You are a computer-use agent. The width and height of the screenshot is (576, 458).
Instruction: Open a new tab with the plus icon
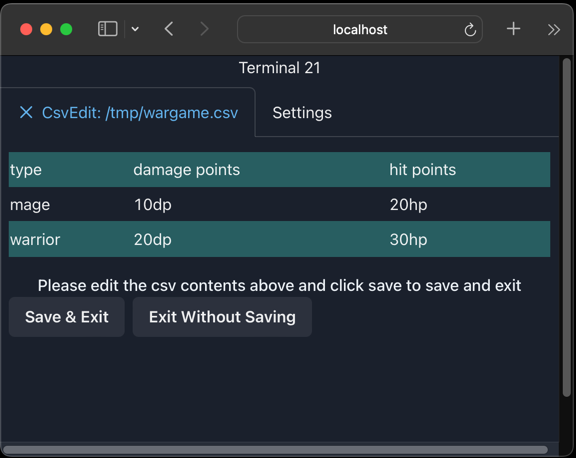[x=513, y=29]
